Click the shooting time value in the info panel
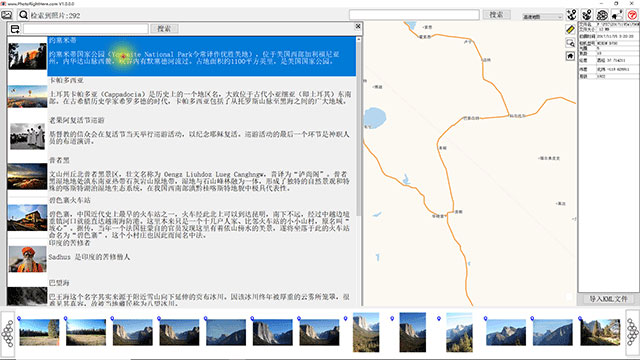Image resolution: width=640 pixels, height=360 pixels. pos(615,36)
